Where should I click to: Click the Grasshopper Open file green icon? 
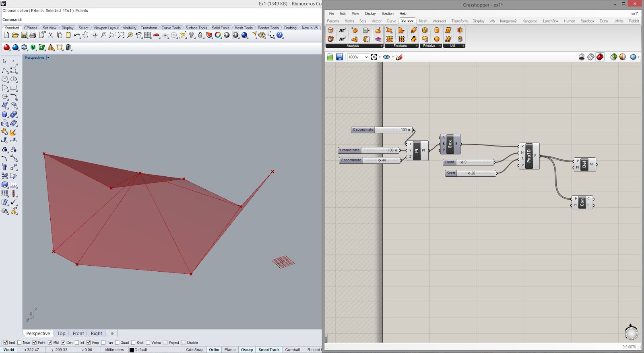[x=330, y=57]
